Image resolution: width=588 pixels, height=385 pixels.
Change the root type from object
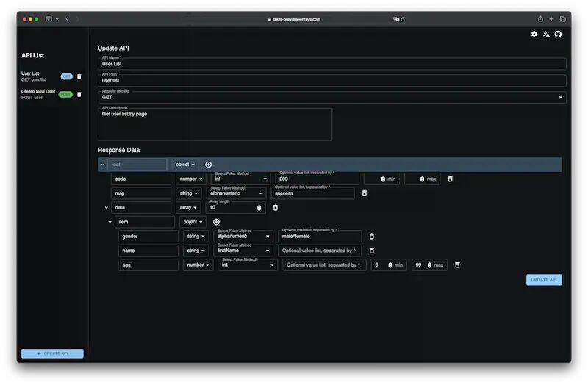(185, 165)
